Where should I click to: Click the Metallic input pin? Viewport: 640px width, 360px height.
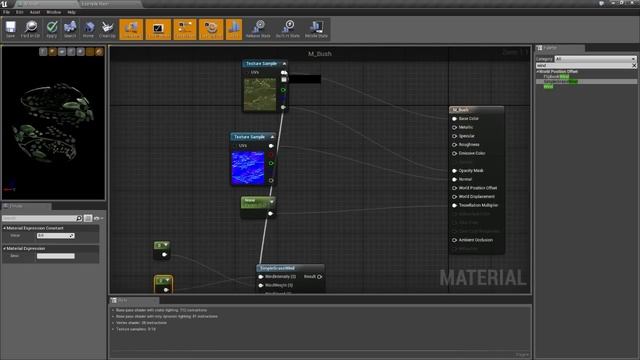tap(454, 127)
